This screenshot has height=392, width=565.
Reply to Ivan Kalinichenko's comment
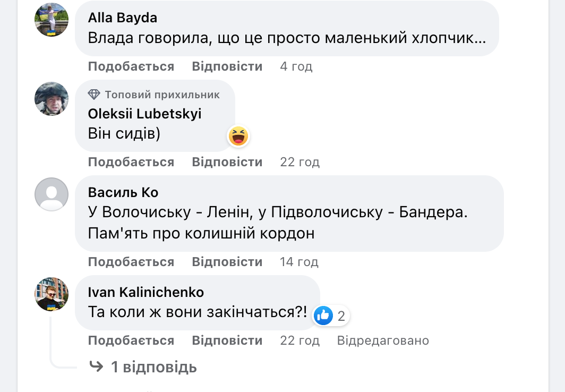tap(227, 340)
